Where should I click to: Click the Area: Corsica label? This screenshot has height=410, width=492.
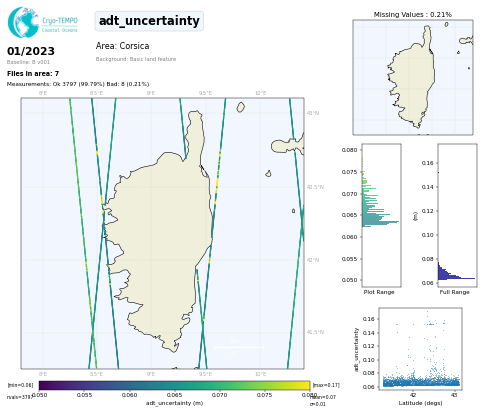[x=122, y=46]
